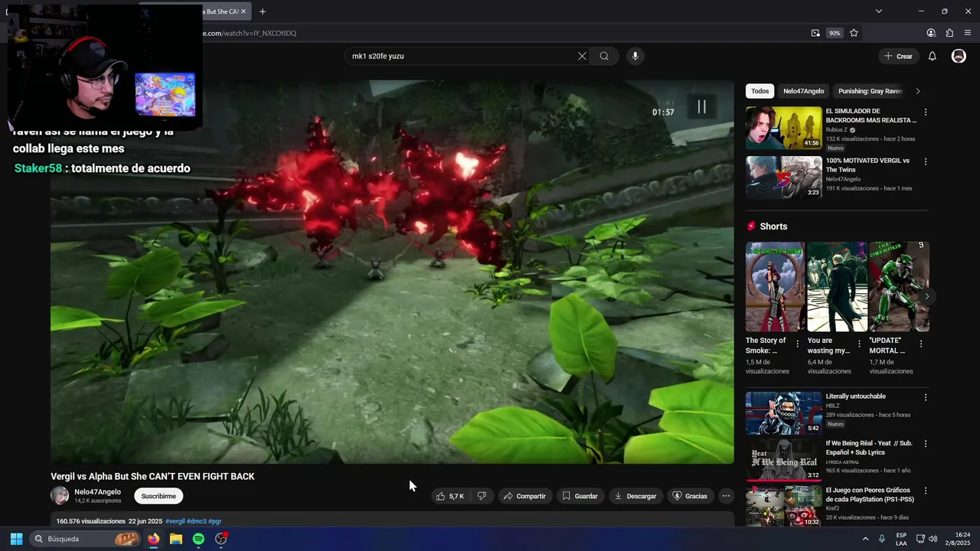Open the Firefox account icon in toolbar
The width and height of the screenshot is (980, 551).
tap(931, 33)
